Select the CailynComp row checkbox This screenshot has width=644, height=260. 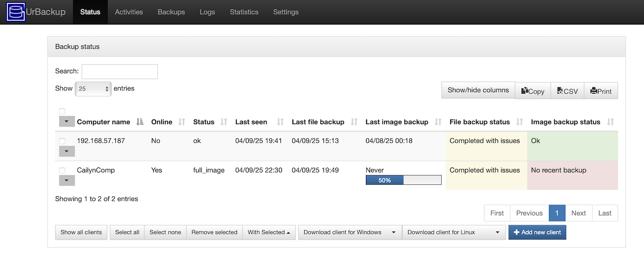tap(62, 171)
